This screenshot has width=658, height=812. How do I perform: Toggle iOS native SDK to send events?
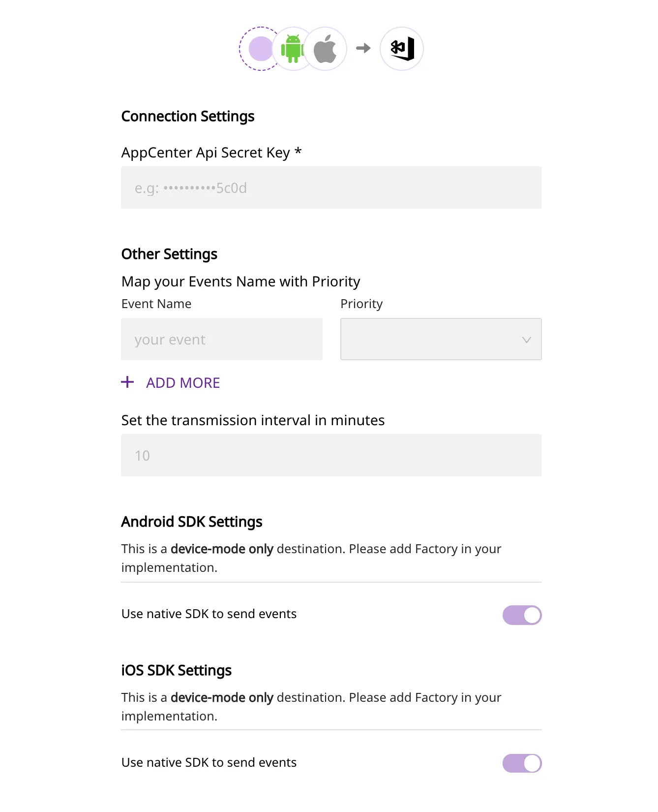(522, 763)
